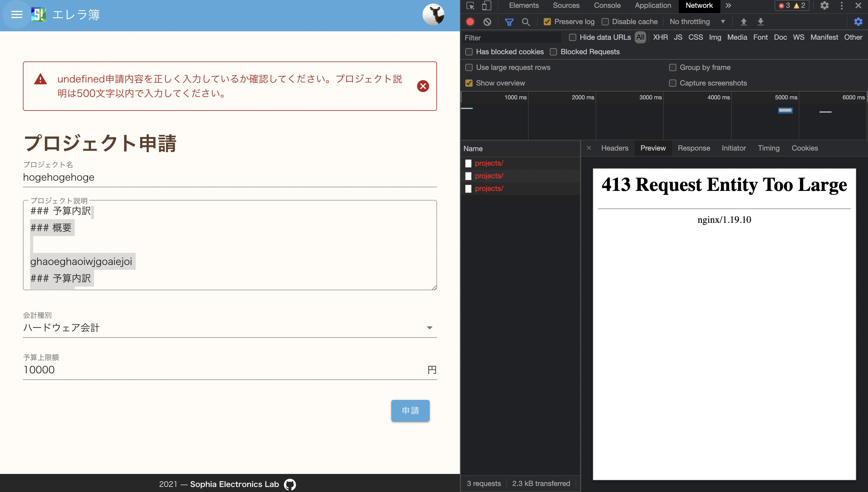
Task: Uncheck the Preserve log checkbox
Action: [x=548, y=21]
